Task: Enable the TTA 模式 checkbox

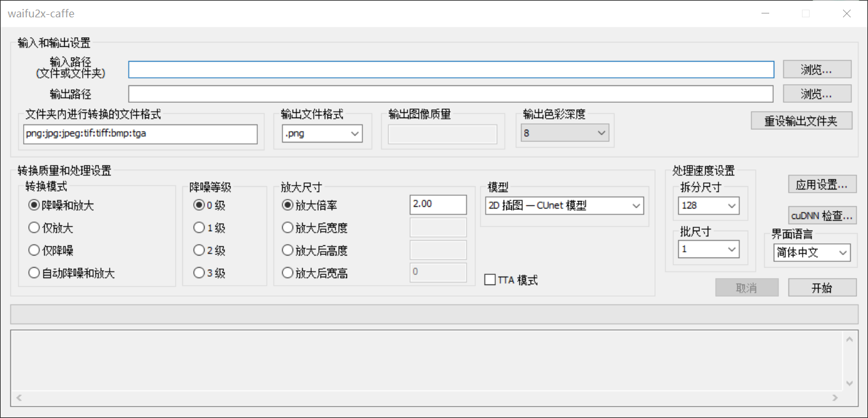Action: click(x=490, y=280)
